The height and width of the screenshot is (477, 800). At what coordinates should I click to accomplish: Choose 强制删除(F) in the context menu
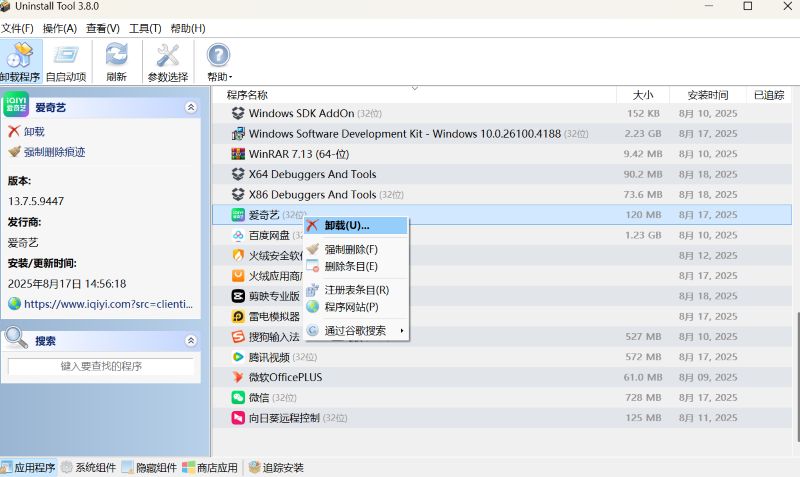coord(356,249)
